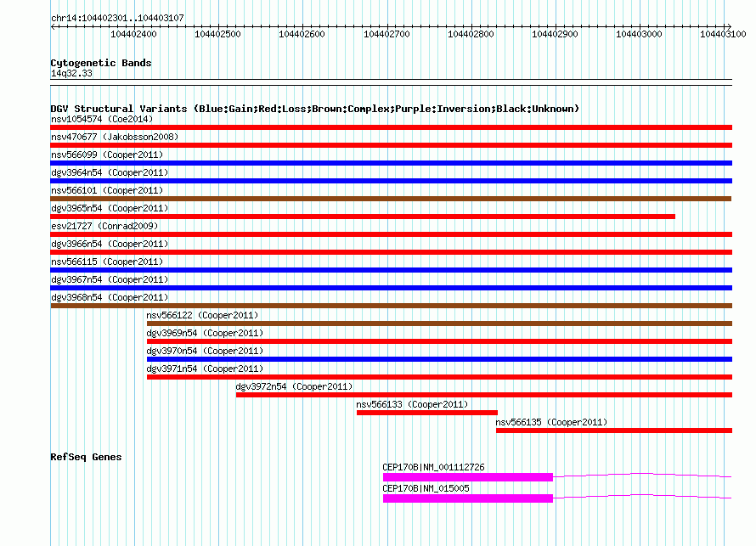Select the brown bar under nsv566122

[439, 324]
